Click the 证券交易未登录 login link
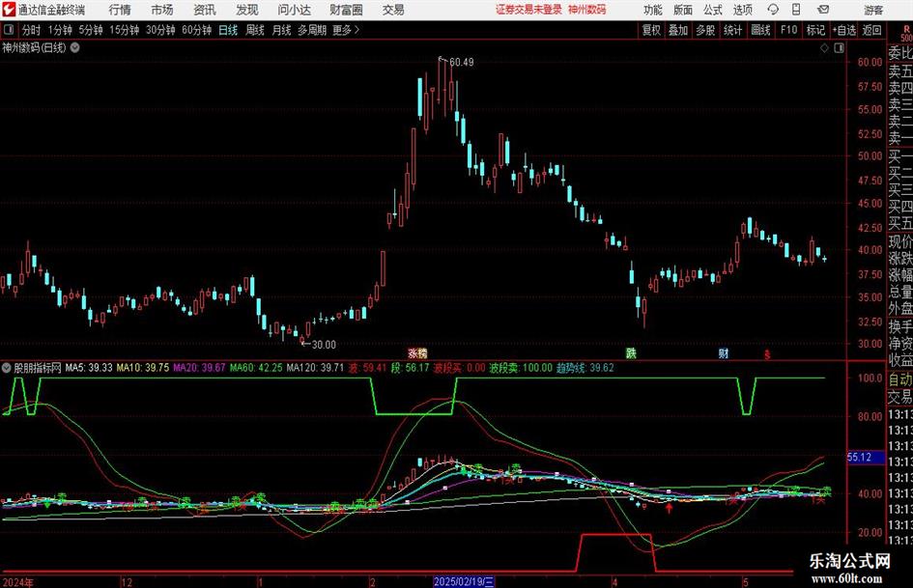 tap(528, 10)
